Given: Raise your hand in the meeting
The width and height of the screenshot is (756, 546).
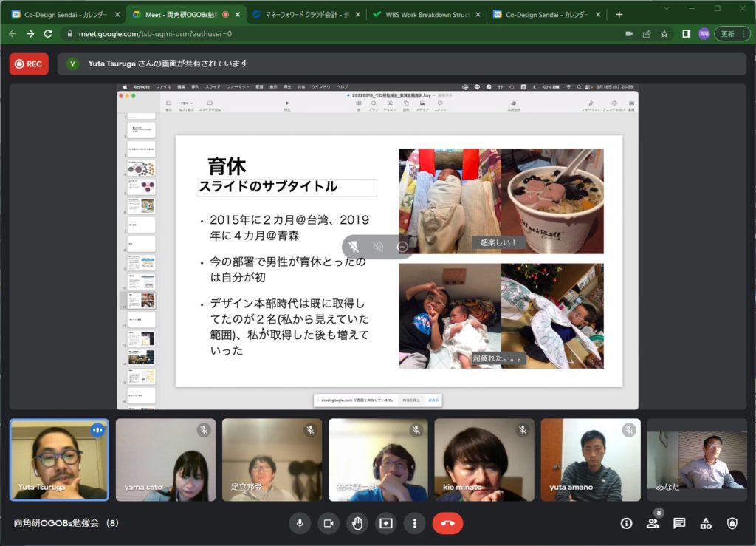Looking at the screenshot, I should [357, 523].
